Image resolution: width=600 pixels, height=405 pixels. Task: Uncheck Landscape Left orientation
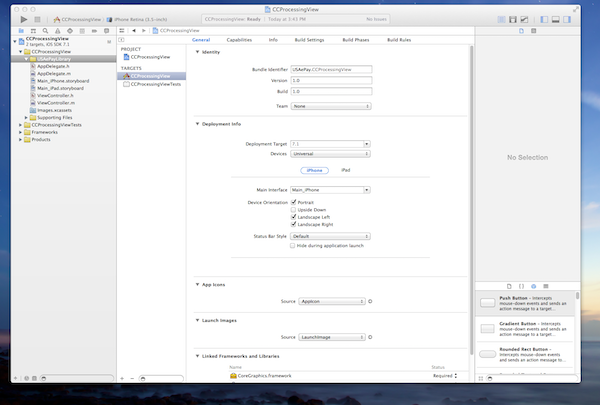pos(293,217)
